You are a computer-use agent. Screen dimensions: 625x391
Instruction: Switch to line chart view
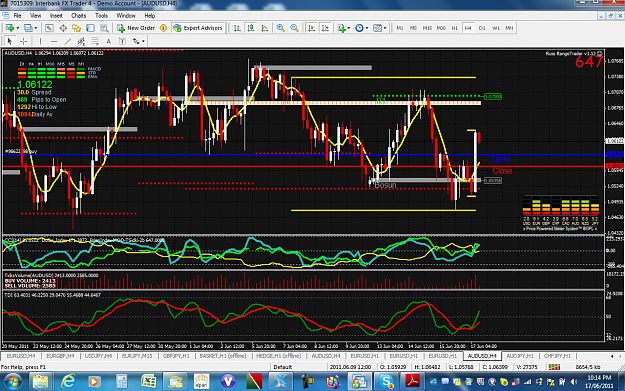265,28
